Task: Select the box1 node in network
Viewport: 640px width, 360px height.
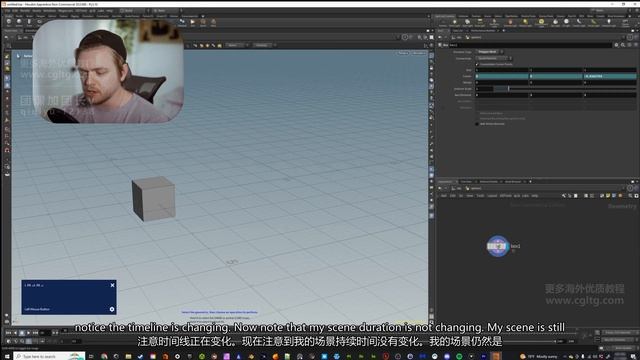Action: click(498, 246)
